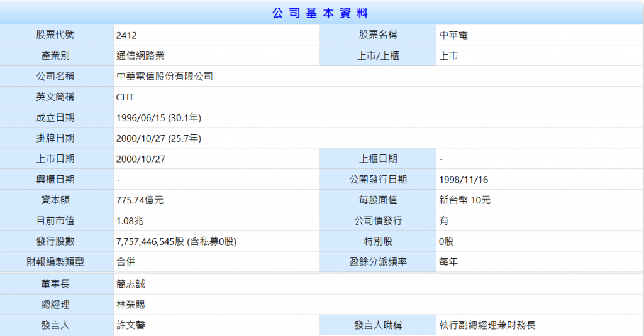Image resolution: width=644 pixels, height=336 pixels.
Task: Select listing date 2000/10/27 (25.7年)
Action: [158, 138]
